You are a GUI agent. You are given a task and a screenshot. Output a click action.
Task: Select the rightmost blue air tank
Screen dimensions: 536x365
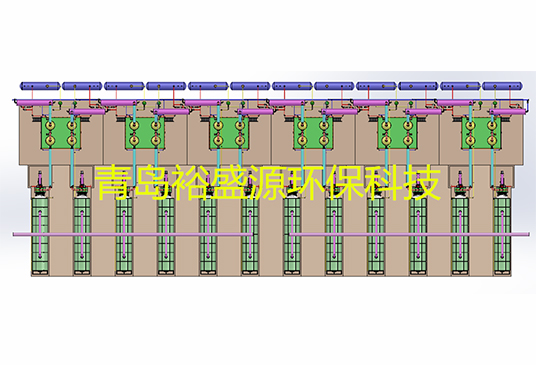[x=502, y=86]
